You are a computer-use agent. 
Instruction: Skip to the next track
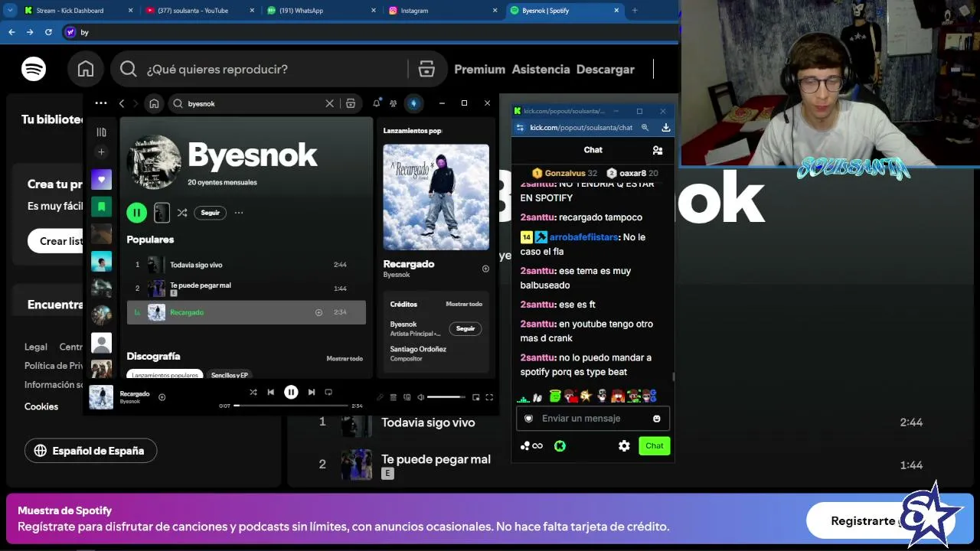pyautogui.click(x=312, y=392)
